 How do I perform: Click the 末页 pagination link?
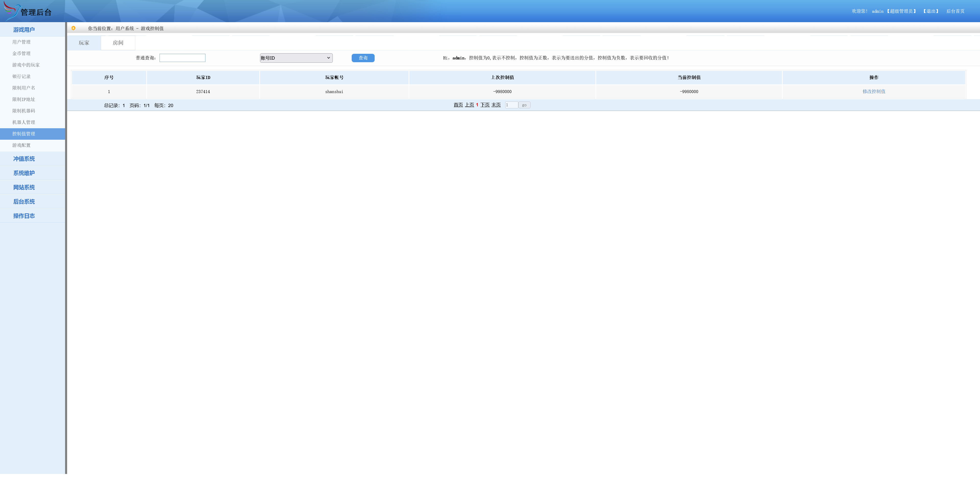tap(496, 105)
